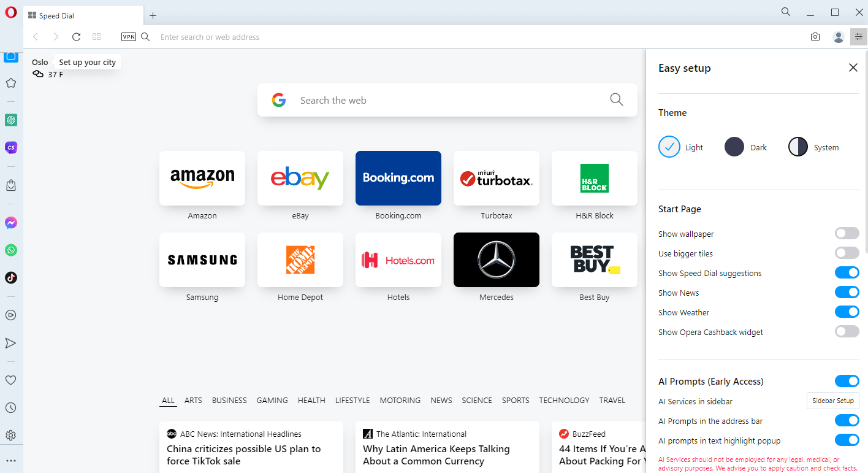Close the Easy setup panel
Image resolution: width=868 pixels, height=473 pixels.
853,67
